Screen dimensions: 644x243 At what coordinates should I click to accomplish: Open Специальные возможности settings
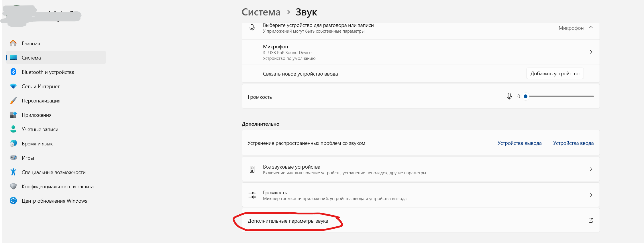56,172
